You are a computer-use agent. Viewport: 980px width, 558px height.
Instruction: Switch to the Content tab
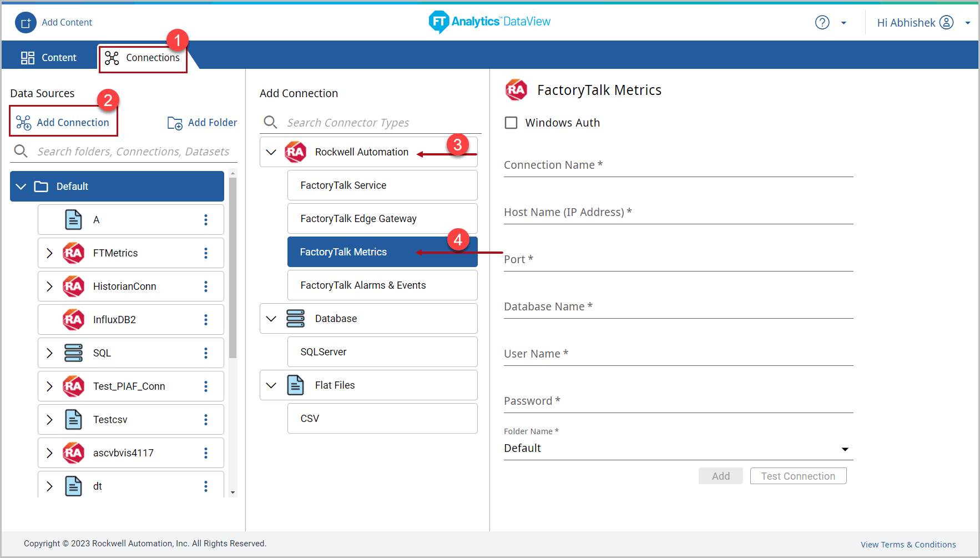(x=49, y=58)
